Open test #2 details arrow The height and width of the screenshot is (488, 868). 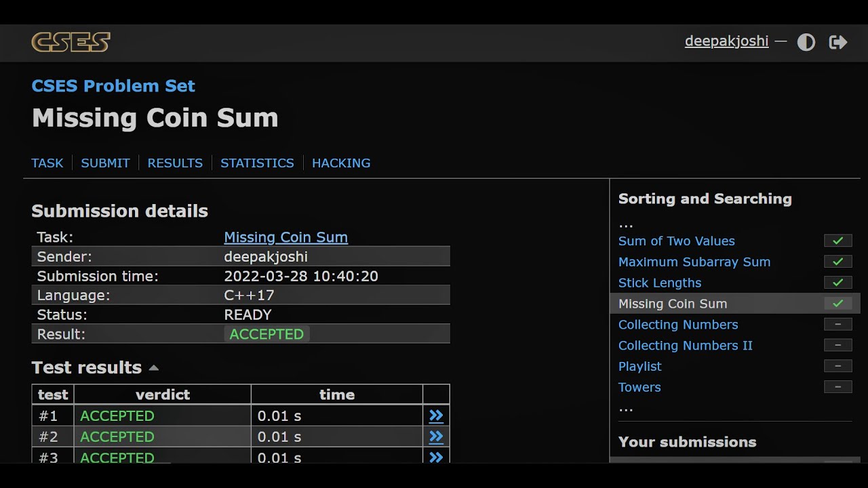pyautogui.click(x=436, y=436)
